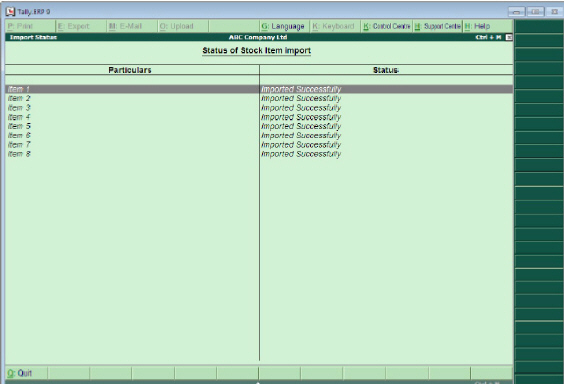
Task: Click the E: Export button
Action: coord(81,26)
